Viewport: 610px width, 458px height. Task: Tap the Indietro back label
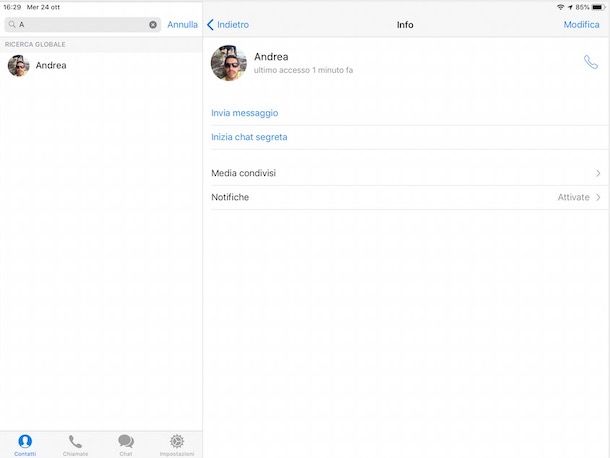pyautogui.click(x=233, y=25)
